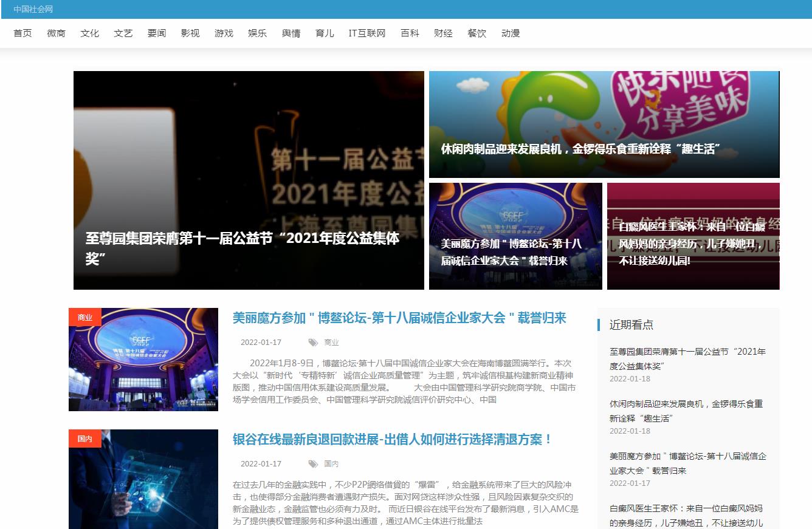
Task: Click the 美丽魔方 article summary paragraph
Action: pyautogui.click(x=404, y=381)
